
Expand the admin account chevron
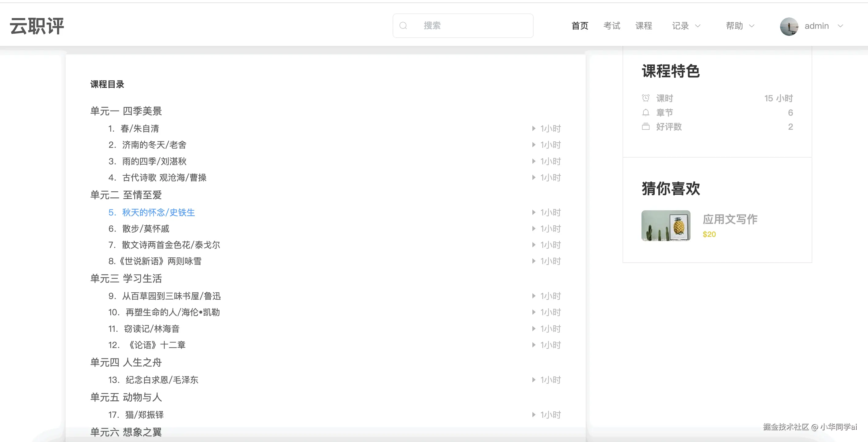coord(840,26)
